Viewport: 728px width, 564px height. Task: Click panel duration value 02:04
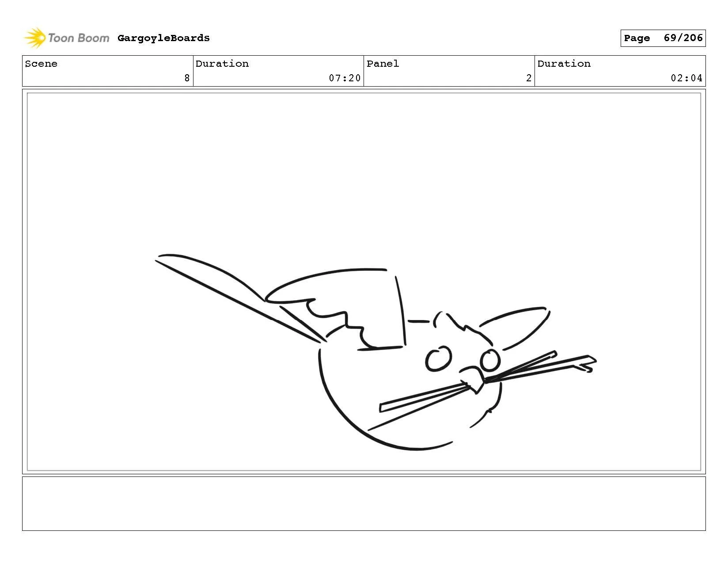tap(686, 78)
